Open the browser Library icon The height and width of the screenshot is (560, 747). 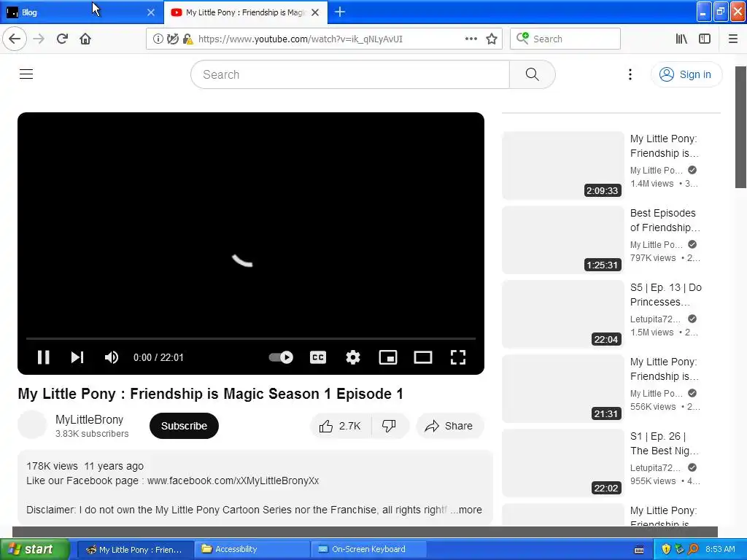tap(681, 39)
